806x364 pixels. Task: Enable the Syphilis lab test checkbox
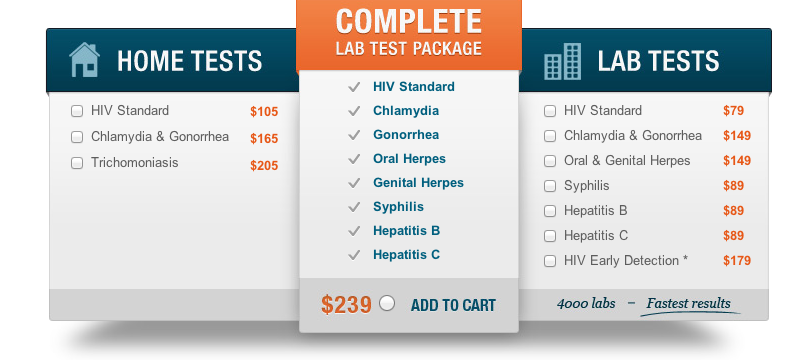click(549, 186)
